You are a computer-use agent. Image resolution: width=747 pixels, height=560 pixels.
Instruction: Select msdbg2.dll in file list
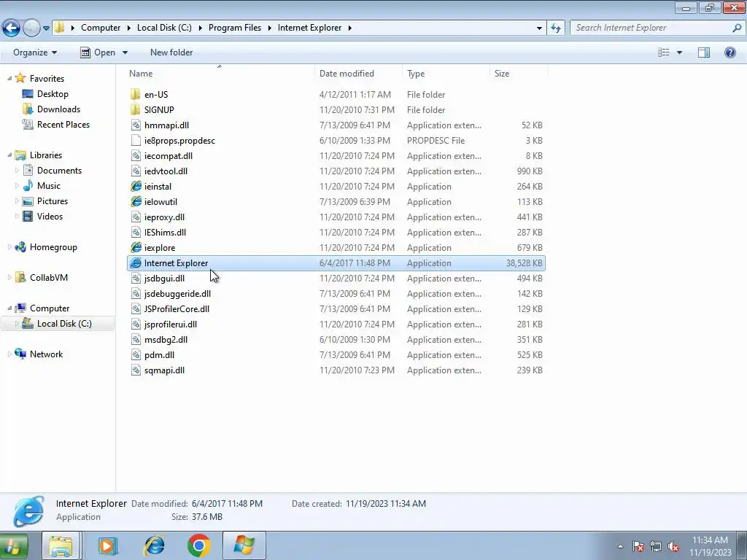pyautogui.click(x=166, y=340)
